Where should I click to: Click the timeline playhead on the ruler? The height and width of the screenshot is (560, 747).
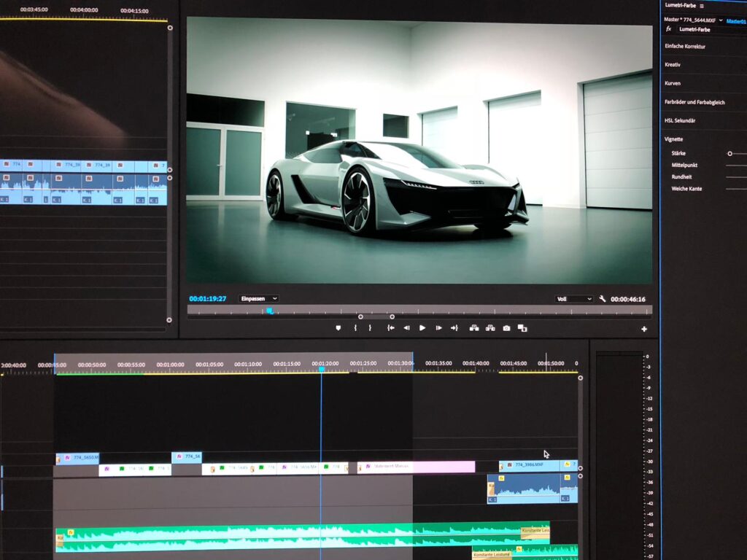[x=322, y=369]
